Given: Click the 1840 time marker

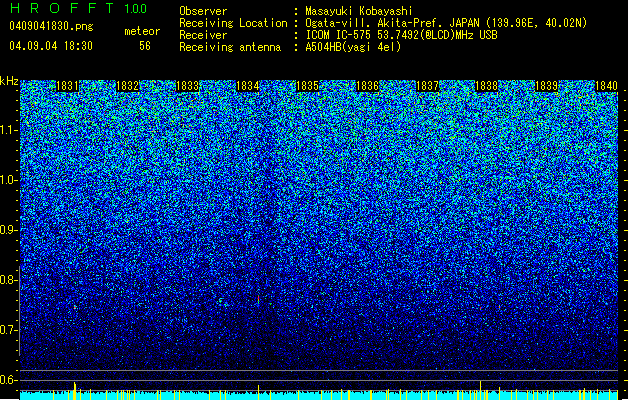Looking at the screenshot, I should 606,86.
